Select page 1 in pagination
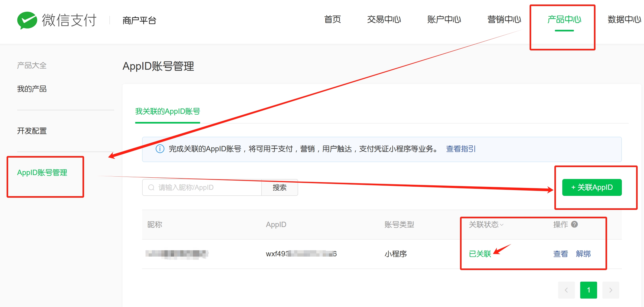Screen dimensions: 644x307 [x=588, y=290]
